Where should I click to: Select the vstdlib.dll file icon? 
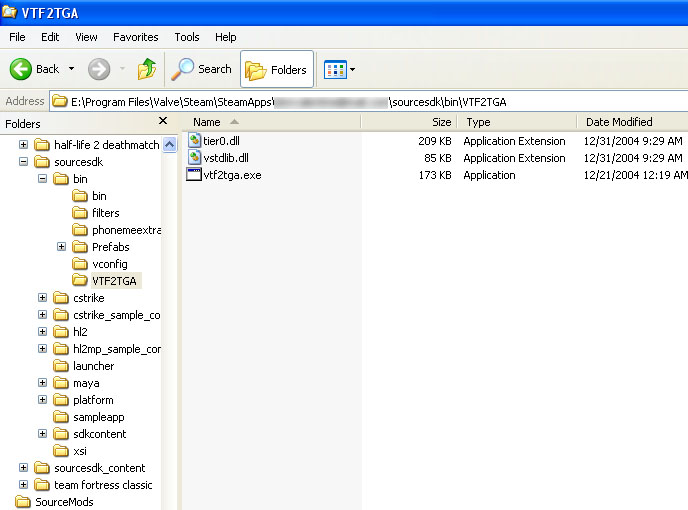(195, 158)
